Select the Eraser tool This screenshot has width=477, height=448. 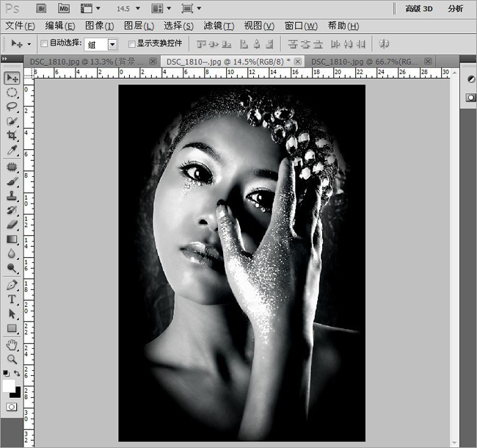[x=12, y=225]
